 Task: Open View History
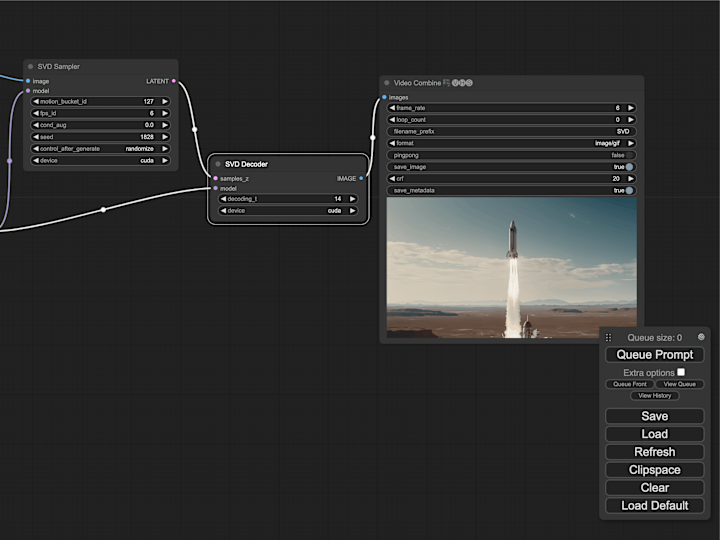coord(654,395)
